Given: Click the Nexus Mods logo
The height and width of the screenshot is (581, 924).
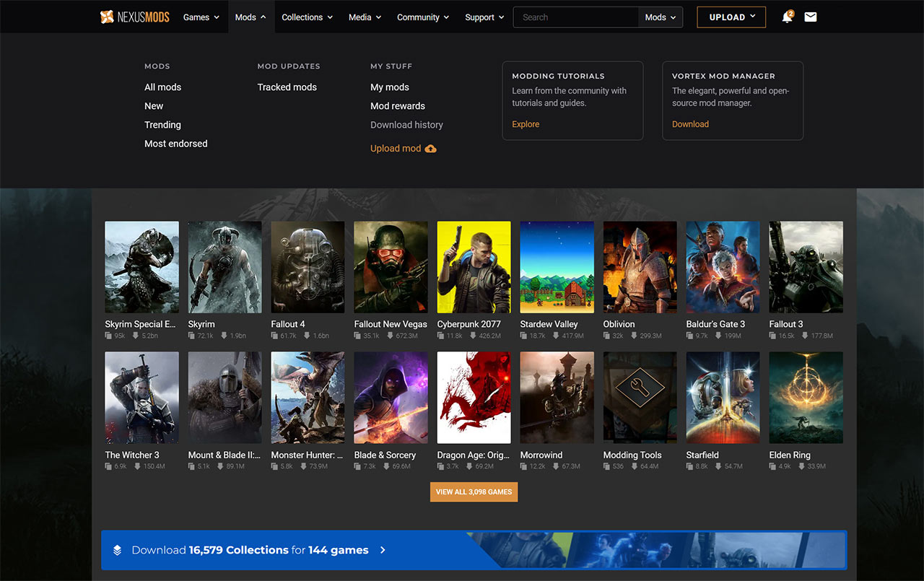Looking at the screenshot, I should [134, 17].
